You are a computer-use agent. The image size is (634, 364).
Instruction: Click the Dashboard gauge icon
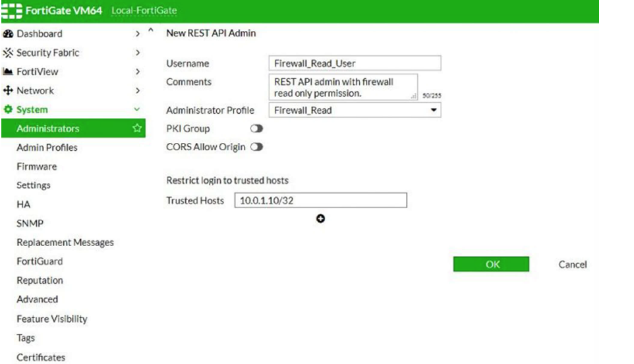(x=8, y=34)
